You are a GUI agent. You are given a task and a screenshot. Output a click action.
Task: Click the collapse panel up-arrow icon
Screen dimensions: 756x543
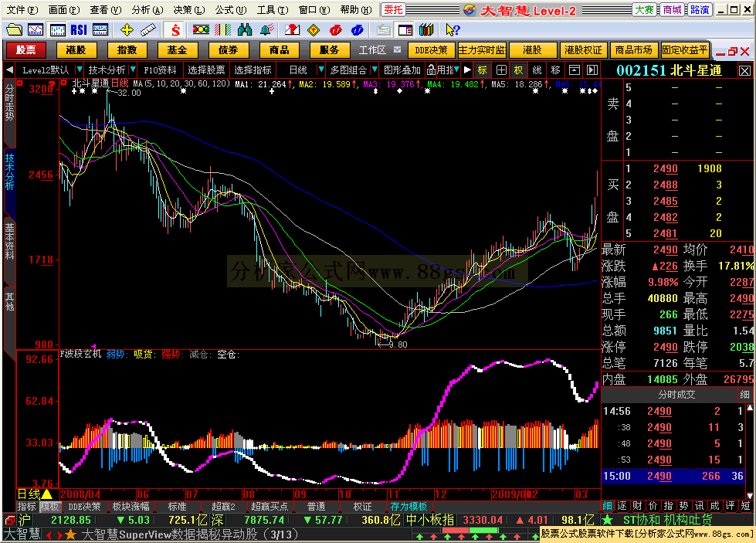(x=575, y=70)
